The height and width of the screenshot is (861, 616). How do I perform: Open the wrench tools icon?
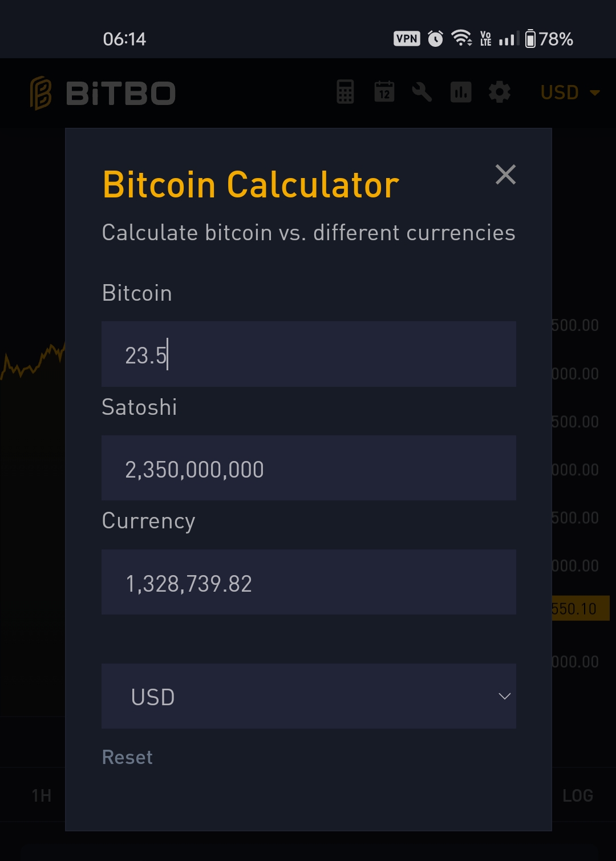pos(422,92)
